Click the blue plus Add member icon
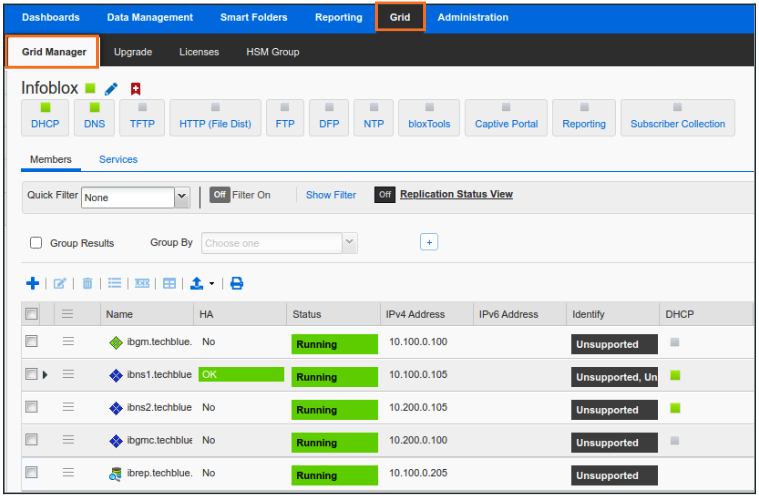The image size is (759, 498). click(32, 284)
